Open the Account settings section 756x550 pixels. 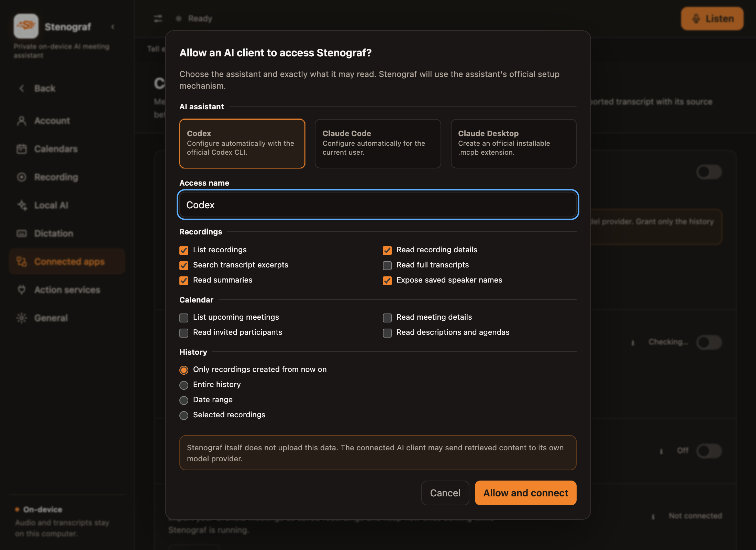(x=67, y=121)
